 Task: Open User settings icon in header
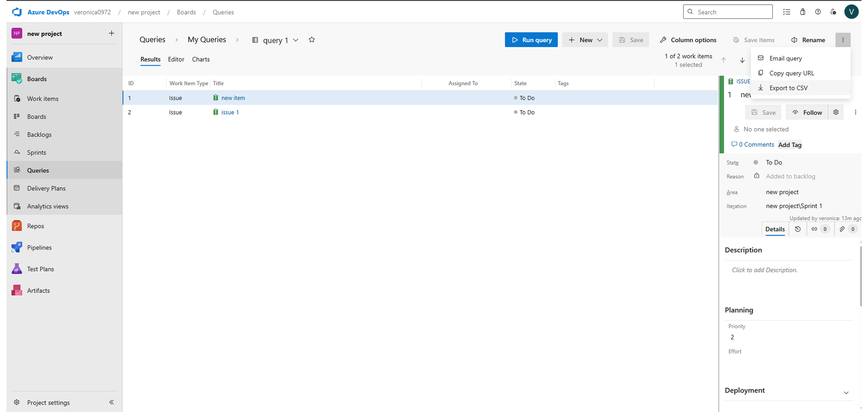pos(833,12)
